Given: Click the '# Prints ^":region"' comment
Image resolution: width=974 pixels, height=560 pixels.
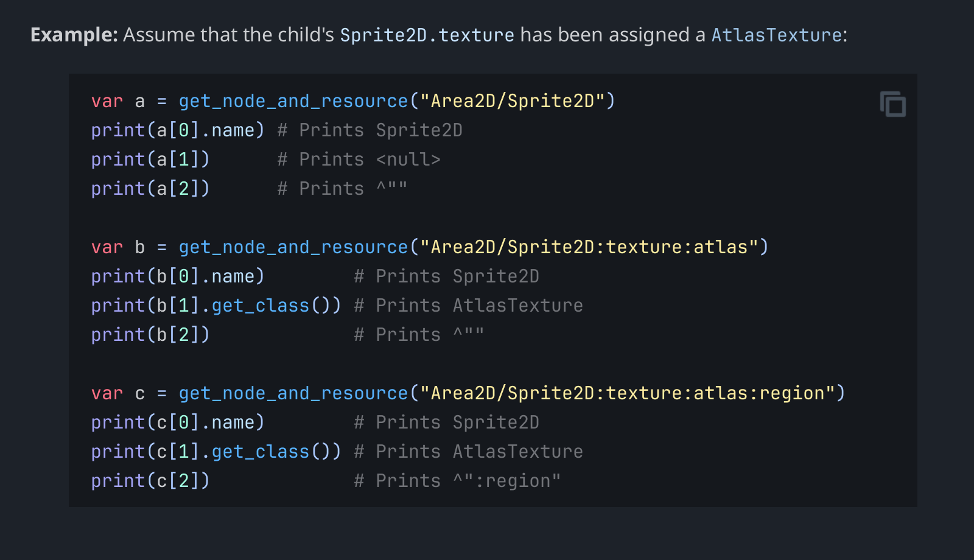Looking at the screenshot, I should (x=457, y=481).
